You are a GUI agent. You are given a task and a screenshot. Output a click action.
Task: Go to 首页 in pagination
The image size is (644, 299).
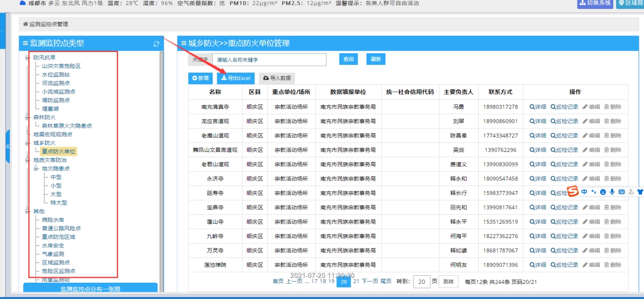(278, 281)
